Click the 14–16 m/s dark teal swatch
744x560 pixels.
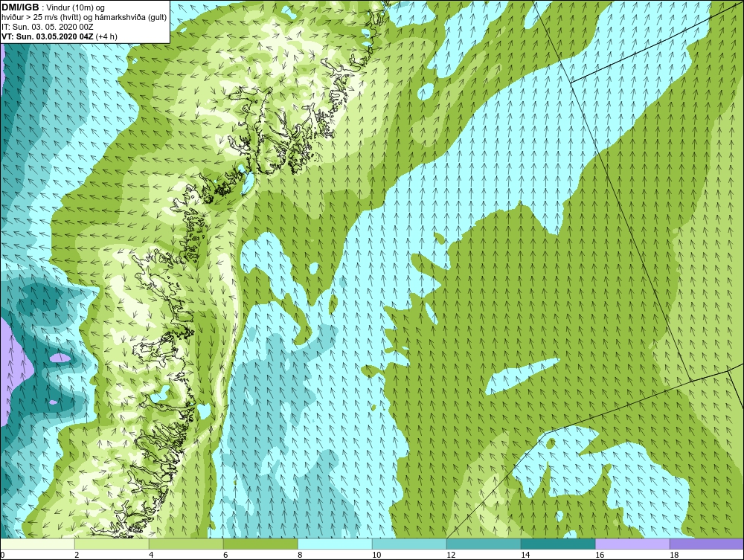(558, 544)
